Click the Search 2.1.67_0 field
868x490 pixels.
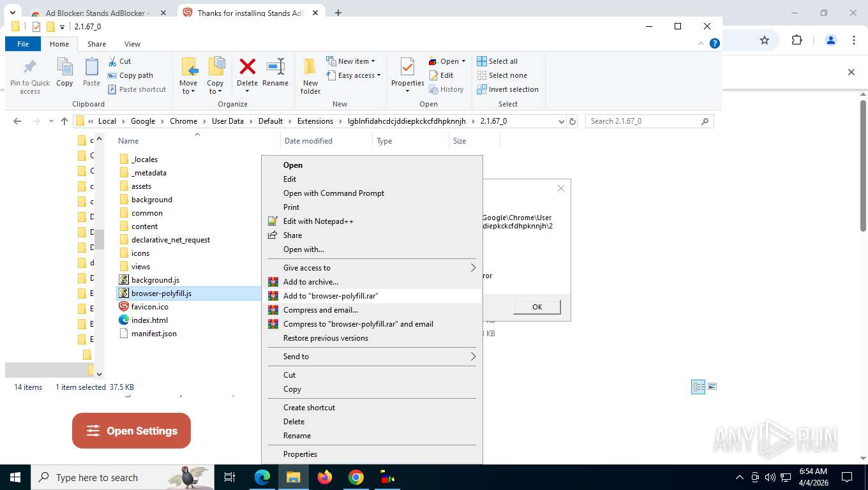tap(649, 121)
